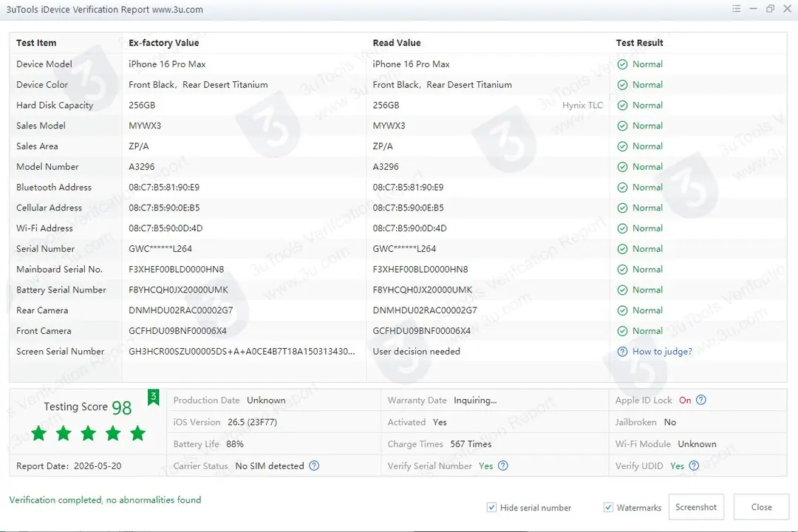798x532 pixels.
Task: Select the Ex-factory Value column header
Action: tap(164, 43)
